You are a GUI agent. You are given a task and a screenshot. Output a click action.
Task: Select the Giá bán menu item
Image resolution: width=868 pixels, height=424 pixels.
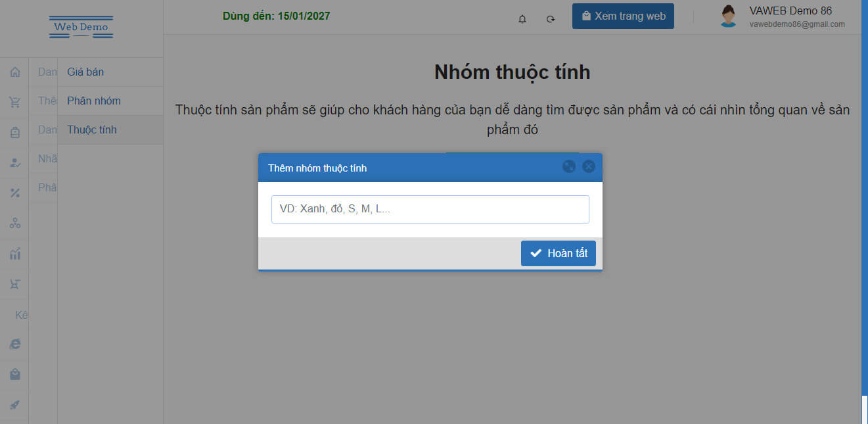pos(85,72)
